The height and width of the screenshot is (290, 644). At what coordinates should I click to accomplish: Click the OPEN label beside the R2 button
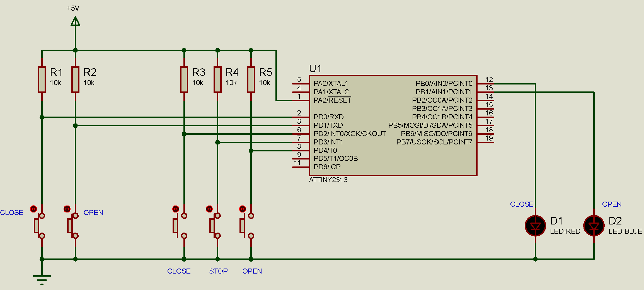[93, 212]
